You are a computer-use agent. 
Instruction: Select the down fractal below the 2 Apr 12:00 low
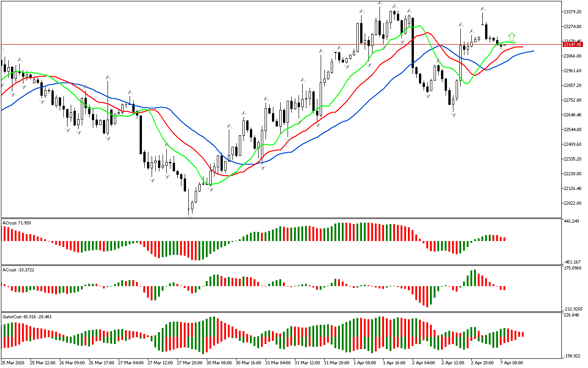point(453,115)
